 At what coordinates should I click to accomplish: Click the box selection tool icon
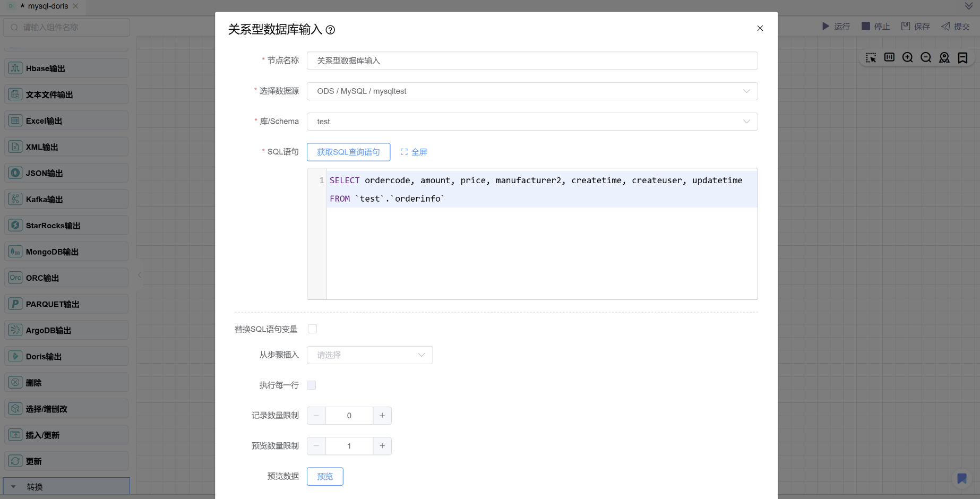(871, 57)
